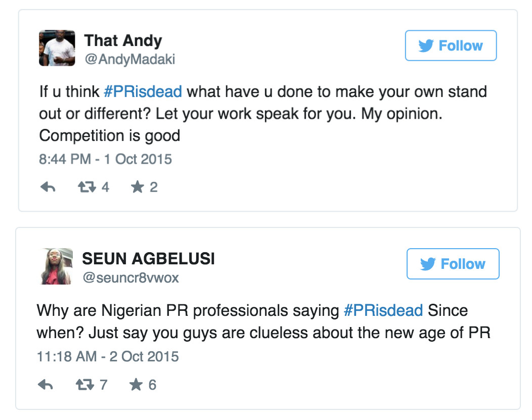Reply to That Andy's tweet
Viewport: 532px width, 420px height.
point(47,188)
